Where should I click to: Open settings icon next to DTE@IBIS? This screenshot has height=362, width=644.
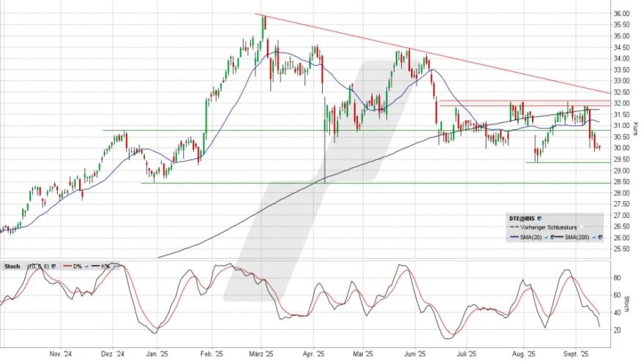tap(539, 218)
